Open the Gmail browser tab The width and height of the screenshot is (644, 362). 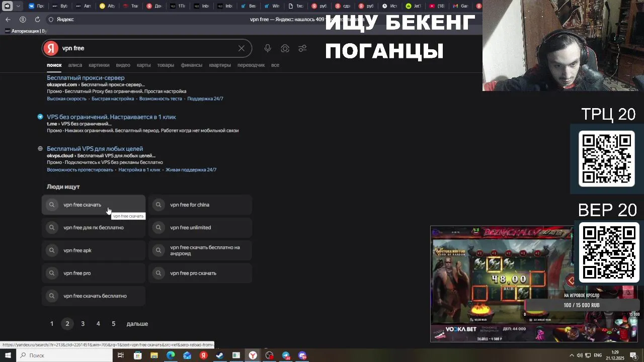click(461, 6)
